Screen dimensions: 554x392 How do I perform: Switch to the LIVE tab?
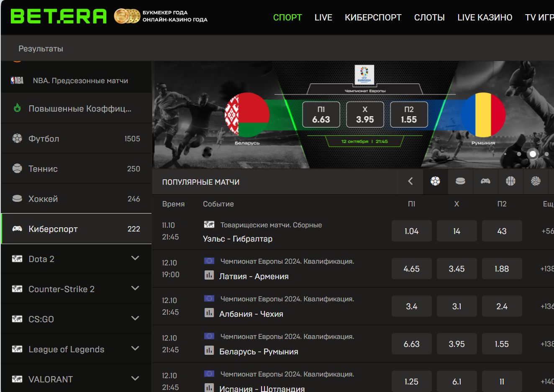coord(323,18)
